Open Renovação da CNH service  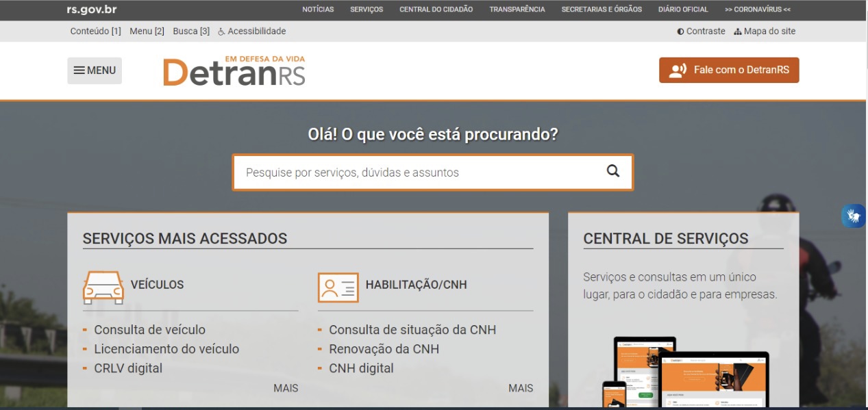[x=384, y=349]
